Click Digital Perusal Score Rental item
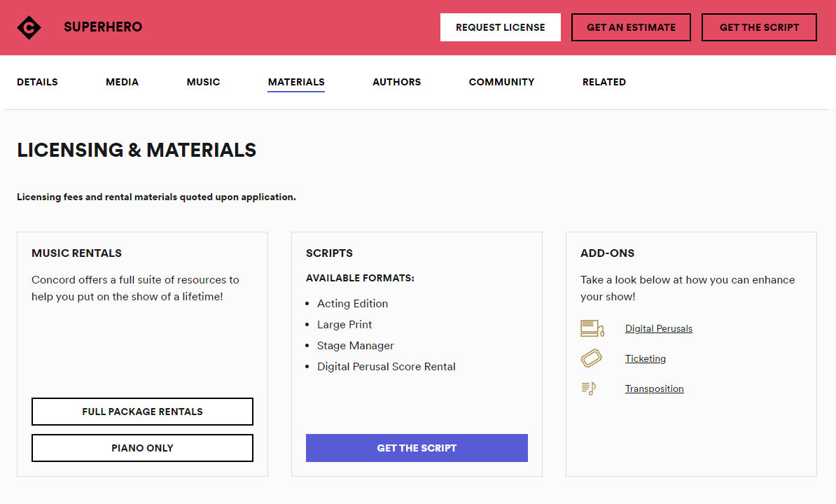The height and width of the screenshot is (504, 836). tap(386, 367)
